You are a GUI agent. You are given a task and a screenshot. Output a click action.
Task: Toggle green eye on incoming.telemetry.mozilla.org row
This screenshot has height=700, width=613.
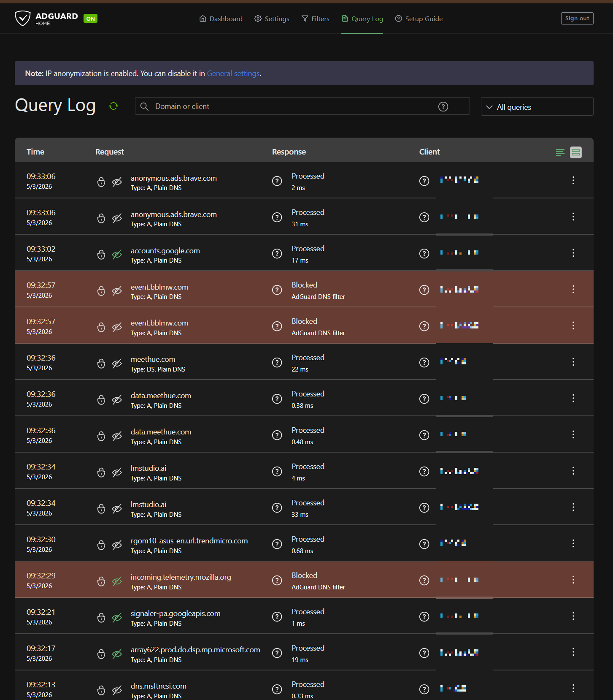(117, 581)
